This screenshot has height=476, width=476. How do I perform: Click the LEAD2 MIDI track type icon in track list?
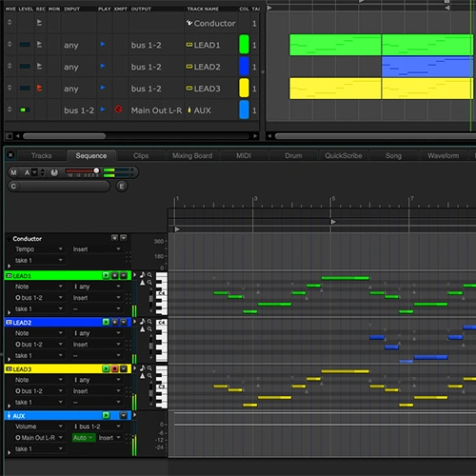pos(189,67)
